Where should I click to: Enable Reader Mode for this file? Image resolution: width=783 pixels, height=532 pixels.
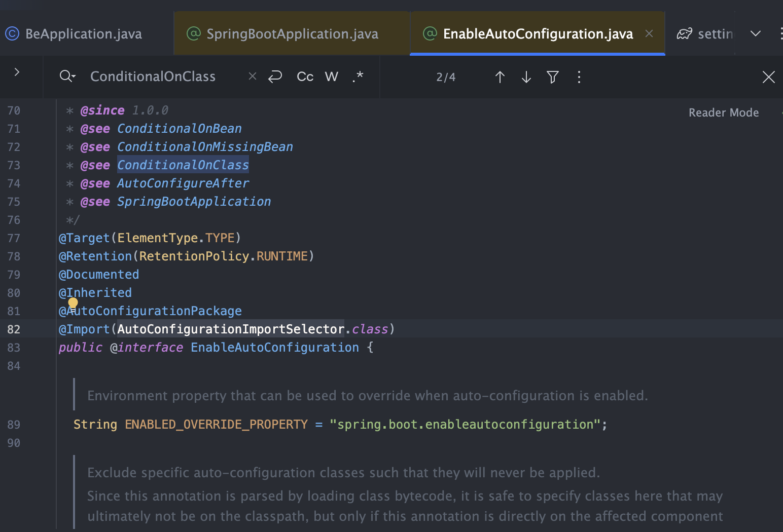[x=724, y=112]
